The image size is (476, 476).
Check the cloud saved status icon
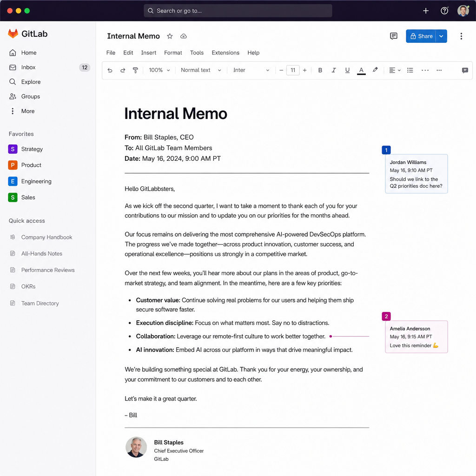(x=183, y=36)
